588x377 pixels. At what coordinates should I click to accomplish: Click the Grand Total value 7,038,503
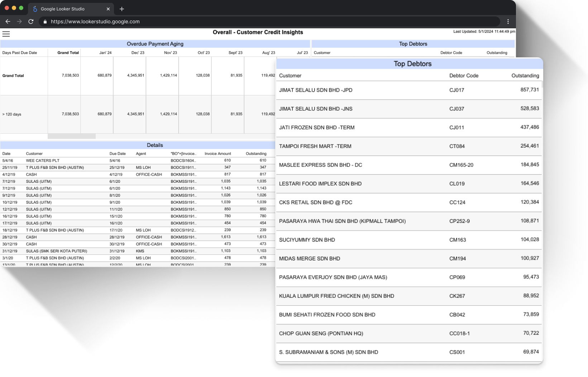(x=70, y=76)
